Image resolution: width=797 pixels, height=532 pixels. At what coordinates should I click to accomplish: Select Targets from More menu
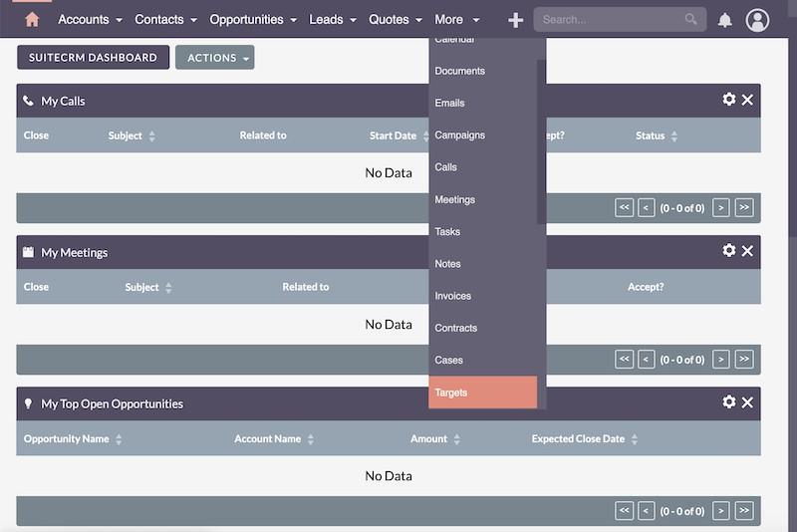tap(483, 393)
